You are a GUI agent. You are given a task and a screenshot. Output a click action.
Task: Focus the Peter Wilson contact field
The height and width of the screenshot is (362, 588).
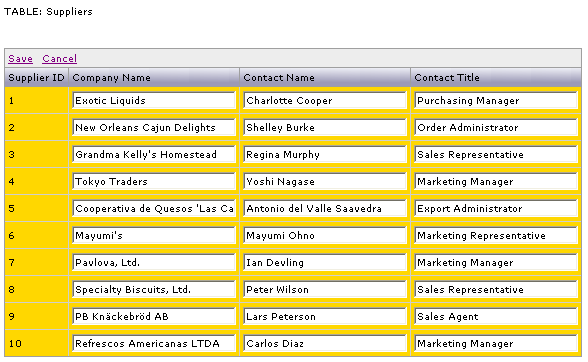coord(325,290)
